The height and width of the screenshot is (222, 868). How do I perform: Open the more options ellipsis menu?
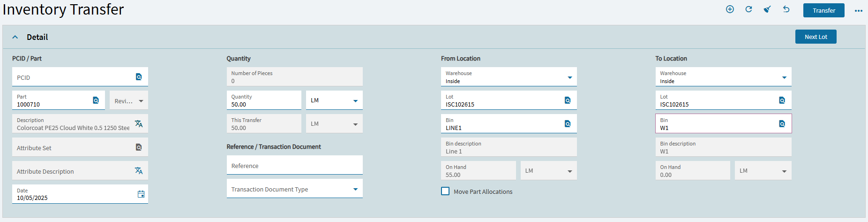click(x=858, y=10)
